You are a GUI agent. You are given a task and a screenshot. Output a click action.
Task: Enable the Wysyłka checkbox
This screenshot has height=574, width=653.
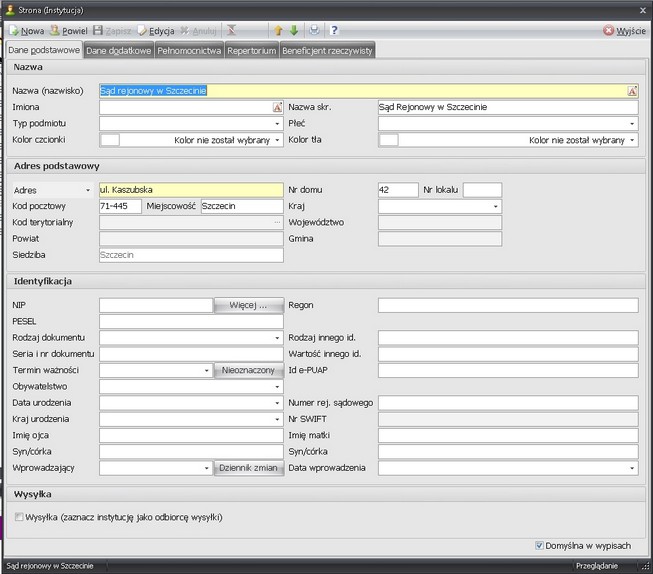[19, 517]
